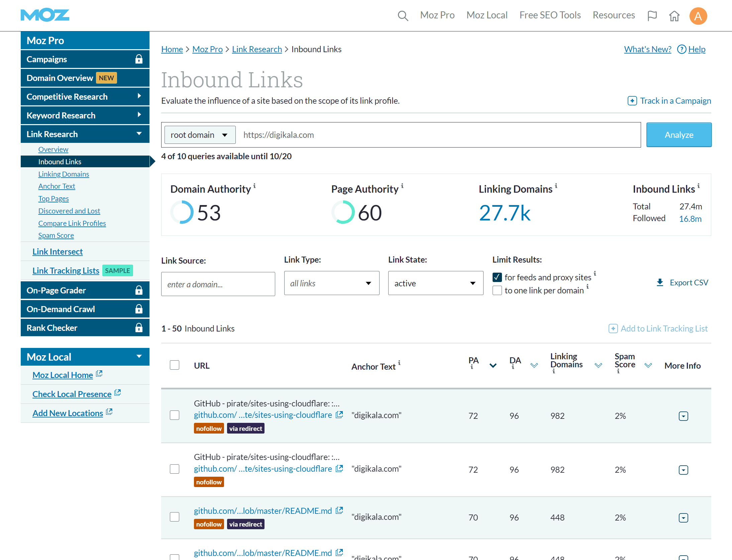Tick the select-all checkbox in table header
The image size is (732, 560).
click(175, 365)
